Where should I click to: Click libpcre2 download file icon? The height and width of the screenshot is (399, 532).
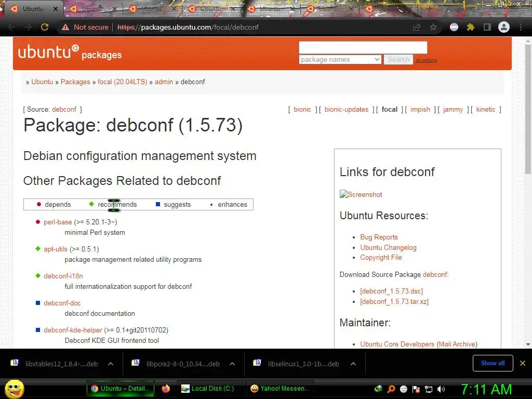[136, 363]
